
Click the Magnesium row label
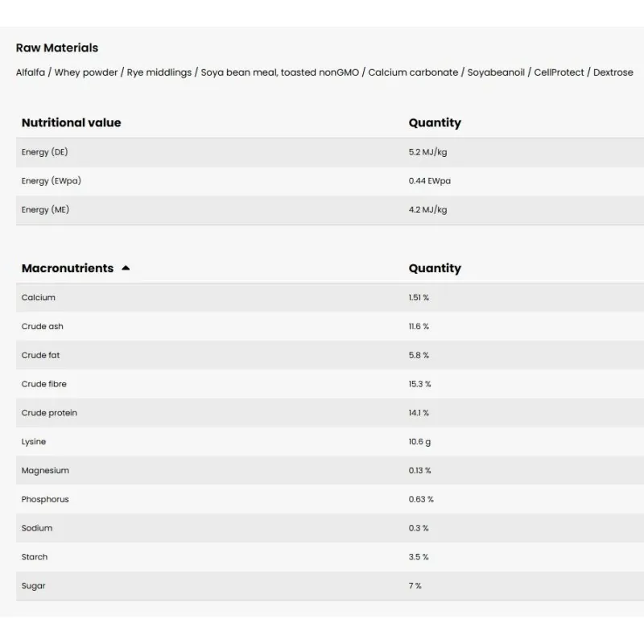pos(45,471)
